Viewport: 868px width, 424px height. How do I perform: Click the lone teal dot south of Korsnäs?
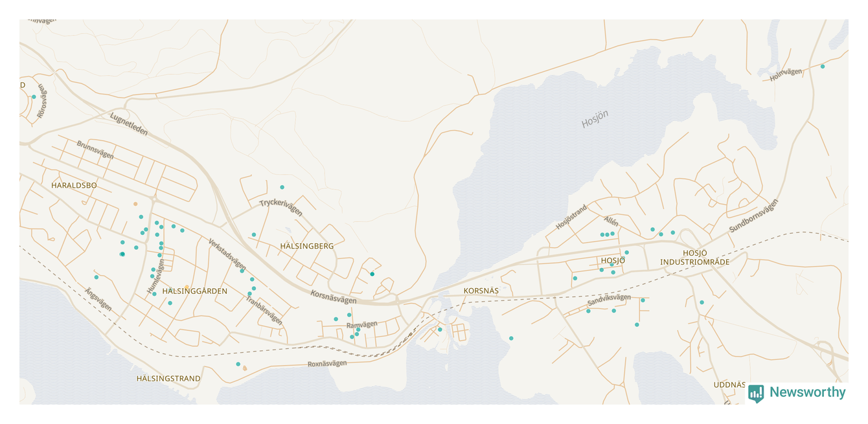coord(511,339)
